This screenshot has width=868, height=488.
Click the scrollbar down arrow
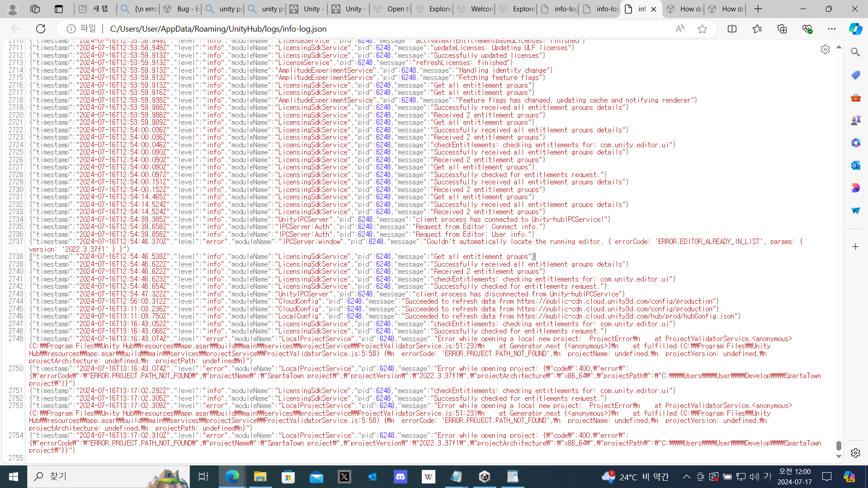pos(839,456)
